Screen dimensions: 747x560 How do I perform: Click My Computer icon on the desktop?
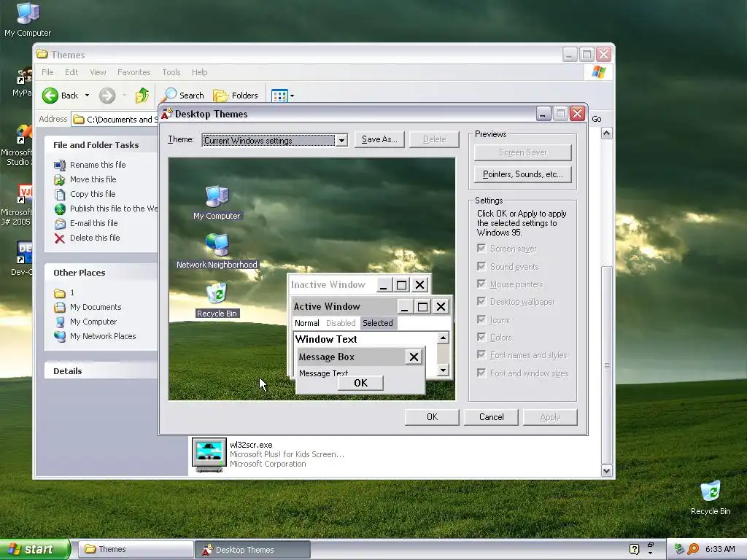[x=28, y=13]
